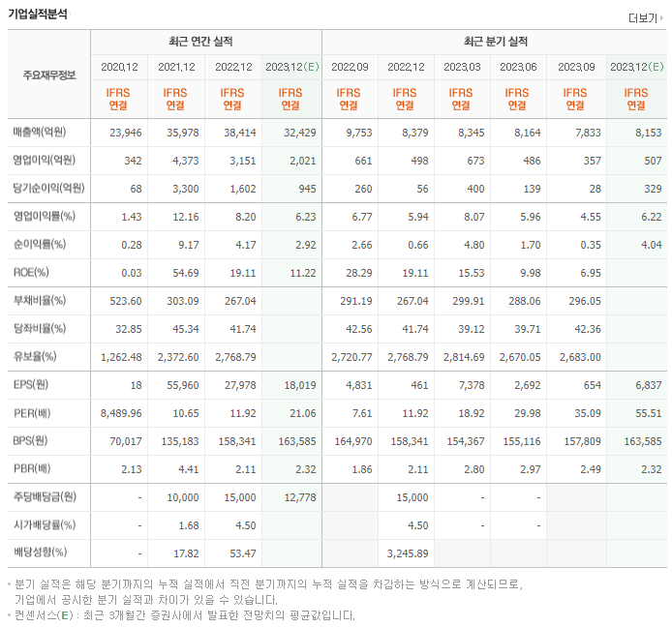Screen dimensions: 672x627
Task: Click the debt ratio value 296.05
Action: tap(585, 302)
